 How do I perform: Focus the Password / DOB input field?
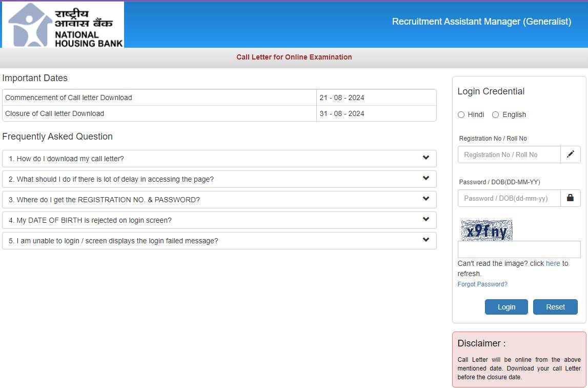(x=509, y=198)
